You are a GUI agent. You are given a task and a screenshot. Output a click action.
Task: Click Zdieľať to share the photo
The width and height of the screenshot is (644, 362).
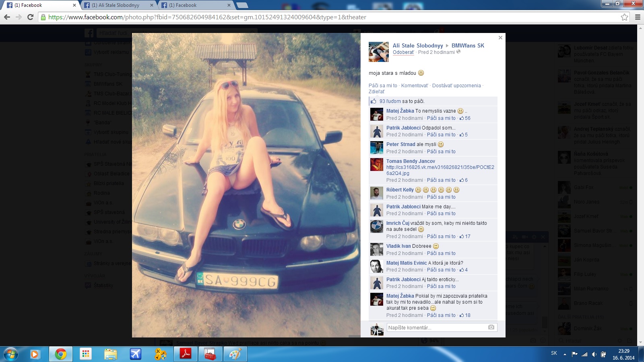click(x=377, y=92)
